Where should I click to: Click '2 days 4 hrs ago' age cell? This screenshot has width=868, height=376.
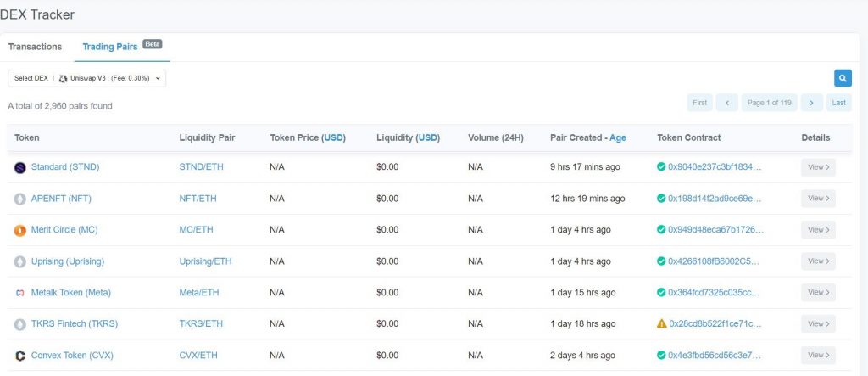click(582, 355)
